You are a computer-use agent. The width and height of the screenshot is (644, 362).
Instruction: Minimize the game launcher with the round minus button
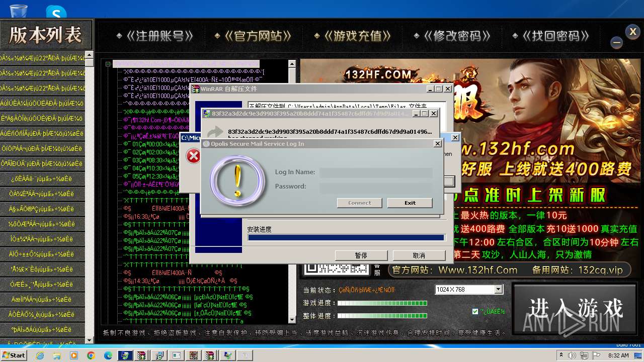tap(617, 43)
